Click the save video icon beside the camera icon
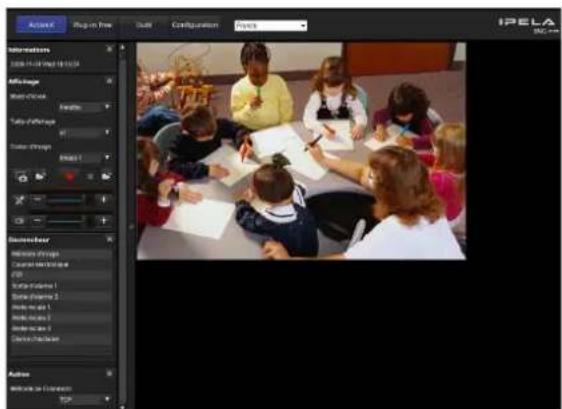The width and height of the screenshot is (562, 409). coord(40,177)
